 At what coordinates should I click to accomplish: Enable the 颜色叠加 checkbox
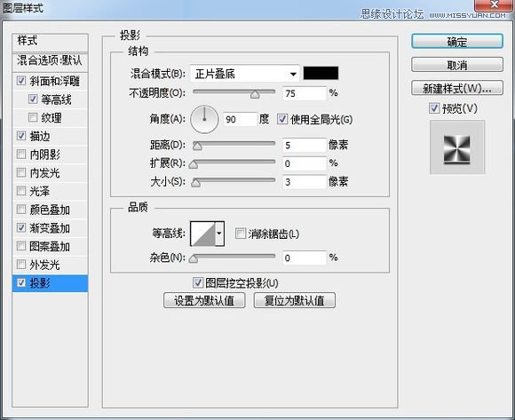[21, 210]
